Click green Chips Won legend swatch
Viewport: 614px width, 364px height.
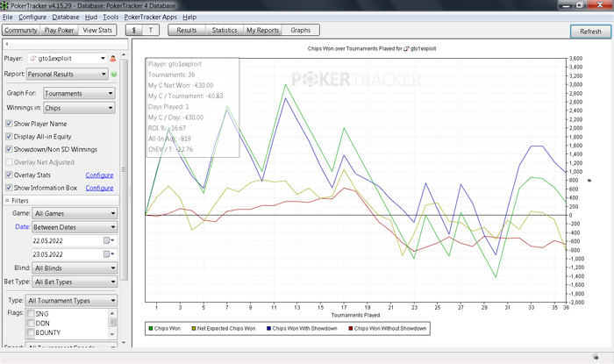(x=150, y=328)
